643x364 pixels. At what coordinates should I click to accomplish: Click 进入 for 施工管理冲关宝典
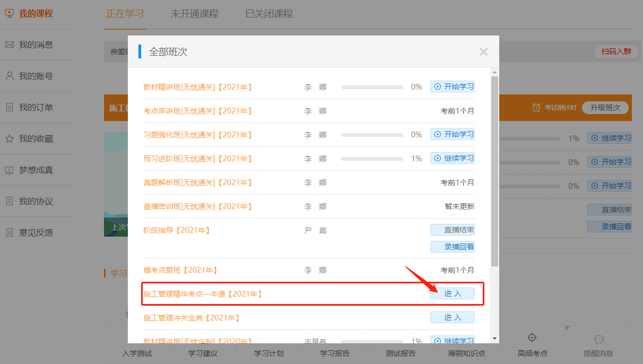click(x=452, y=317)
